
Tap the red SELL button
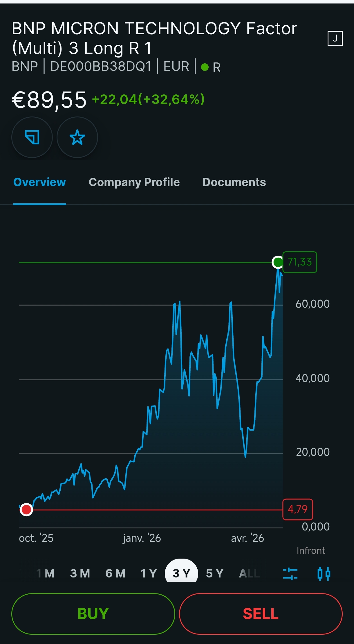(x=261, y=613)
